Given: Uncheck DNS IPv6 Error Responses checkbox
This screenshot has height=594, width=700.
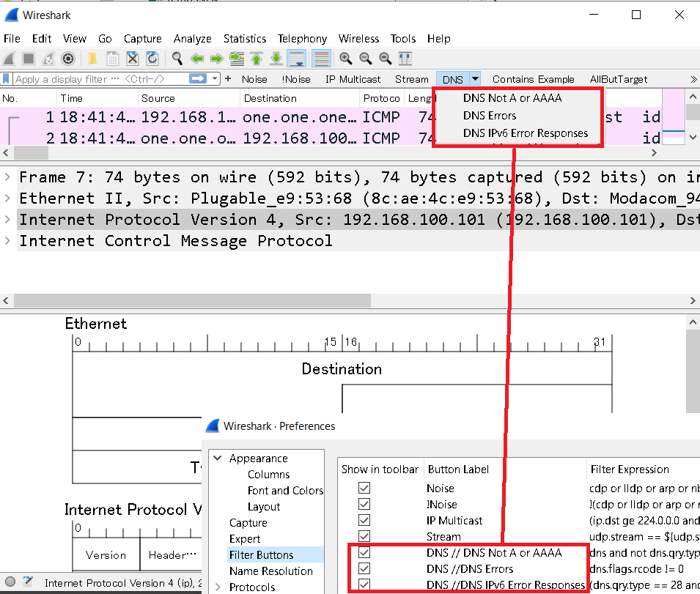Looking at the screenshot, I should coord(364,584).
